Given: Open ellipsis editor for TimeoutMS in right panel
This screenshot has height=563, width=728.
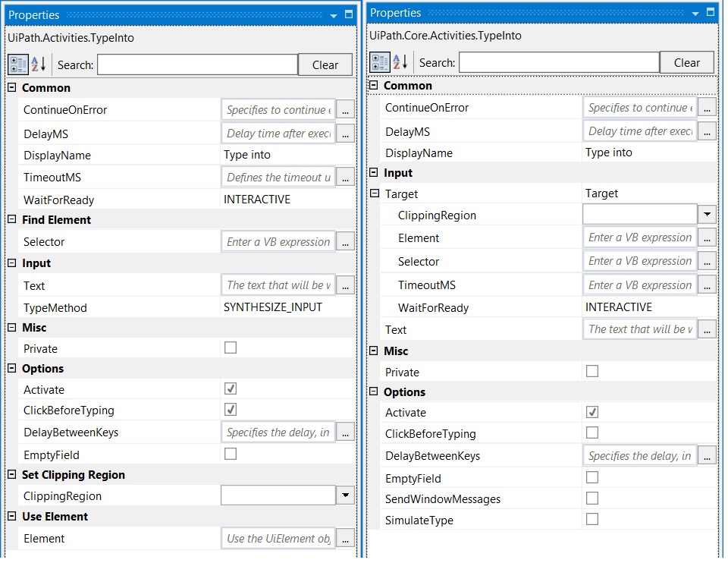Looking at the screenshot, I should pyautogui.click(x=707, y=285).
